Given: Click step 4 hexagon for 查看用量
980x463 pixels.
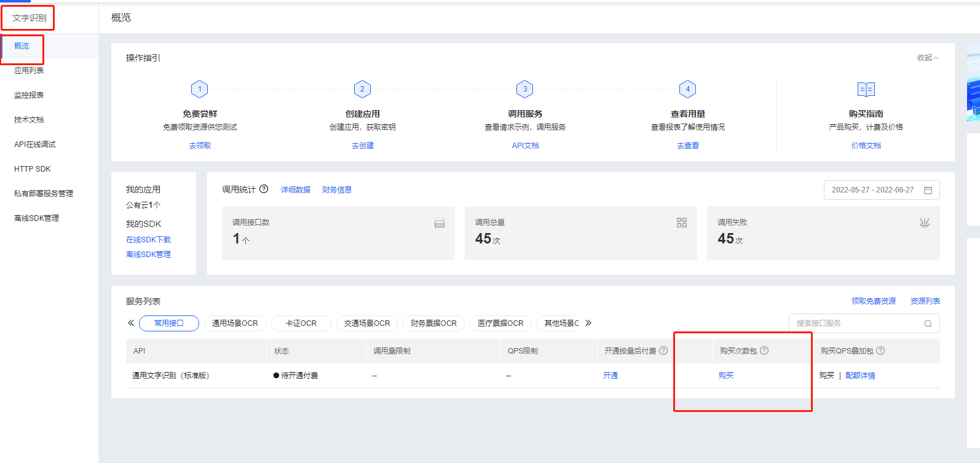Looking at the screenshot, I should coord(688,89).
